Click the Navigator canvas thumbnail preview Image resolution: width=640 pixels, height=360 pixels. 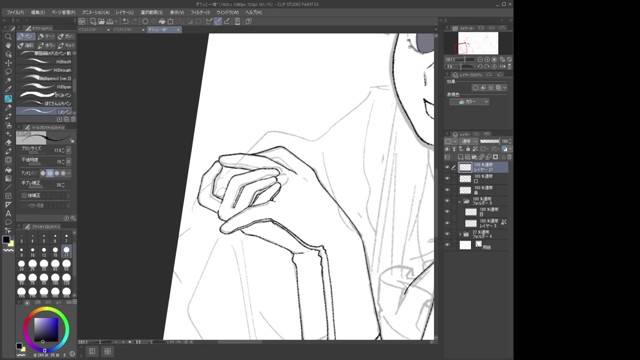[x=478, y=43]
